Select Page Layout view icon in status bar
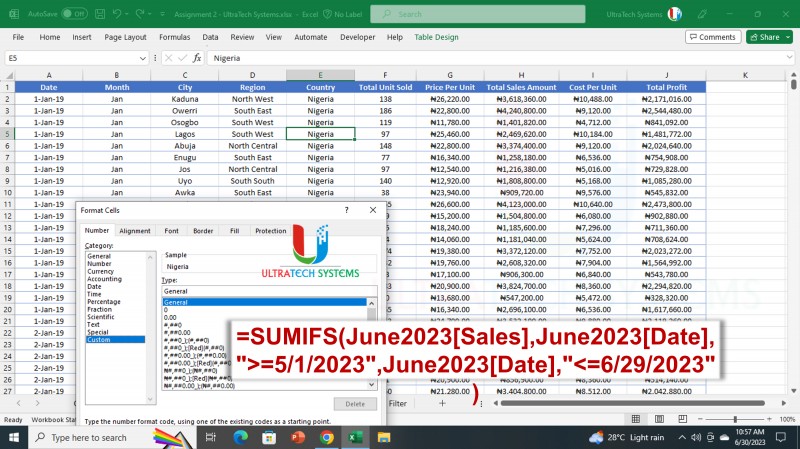 659,419
